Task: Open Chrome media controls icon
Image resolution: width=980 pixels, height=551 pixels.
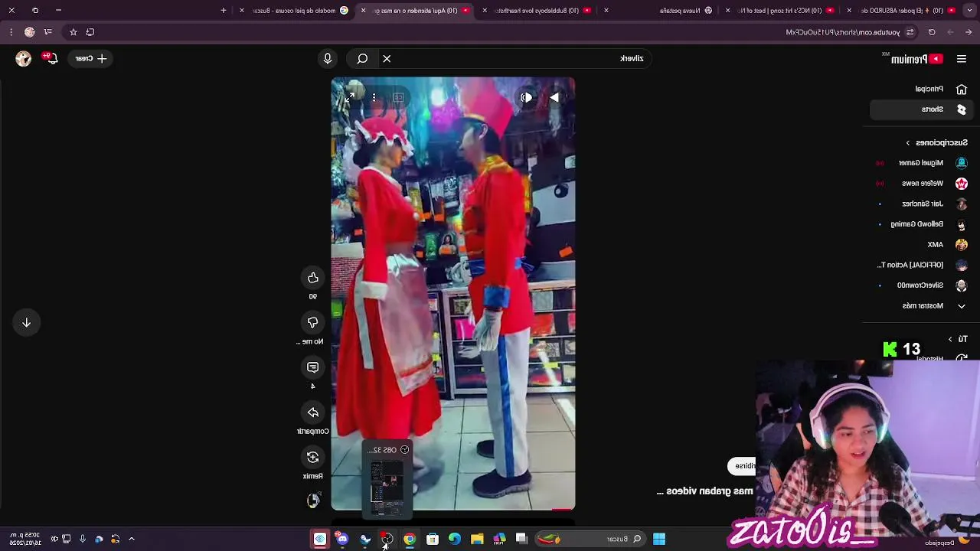Action: [47, 32]
